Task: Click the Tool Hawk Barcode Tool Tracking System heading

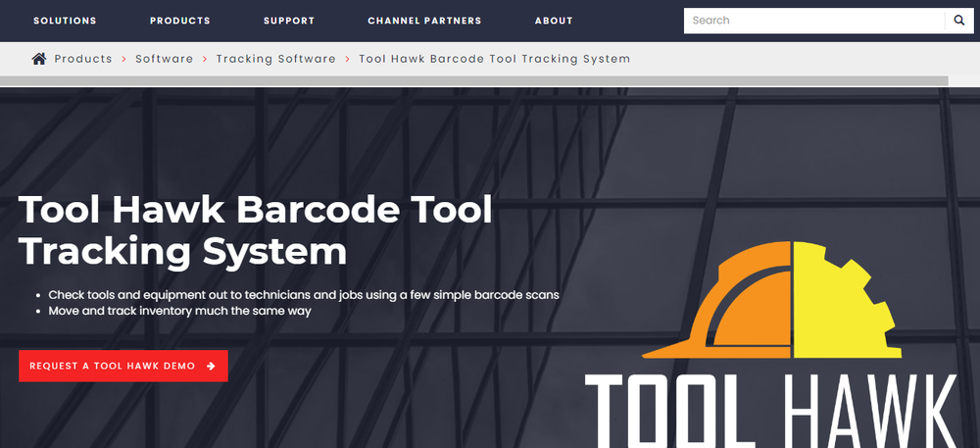Action: (x=256, y=230)
